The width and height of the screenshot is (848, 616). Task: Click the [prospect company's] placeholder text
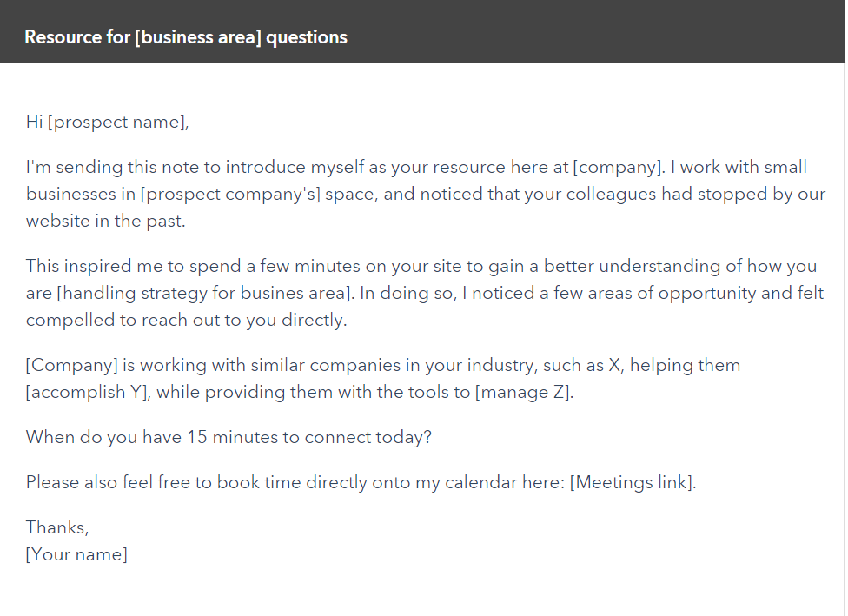(x=230, y=194)
